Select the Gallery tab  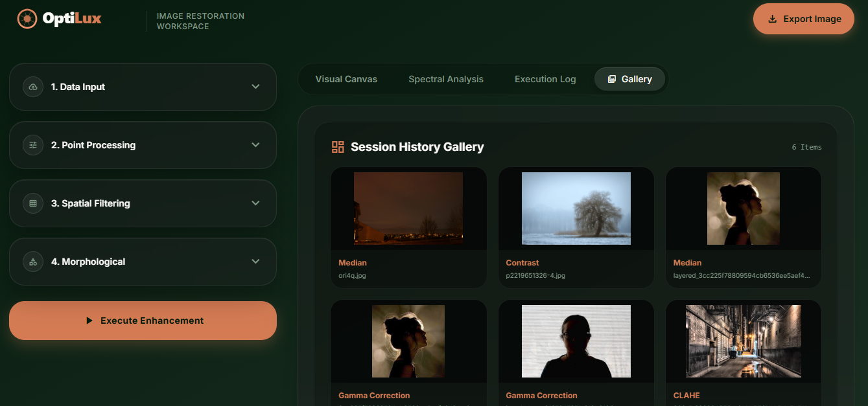coord(629,79)
